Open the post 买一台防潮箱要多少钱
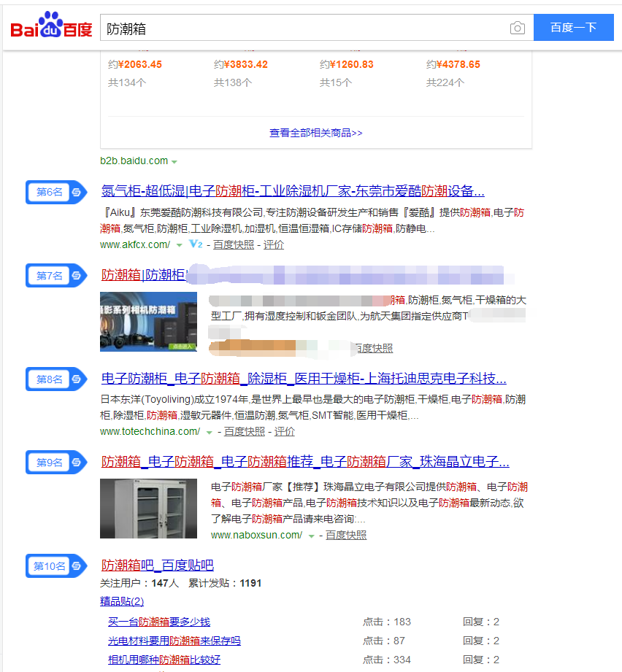This screenshot has height=672, width=622. pyautogui.click(x=159, y=622)
